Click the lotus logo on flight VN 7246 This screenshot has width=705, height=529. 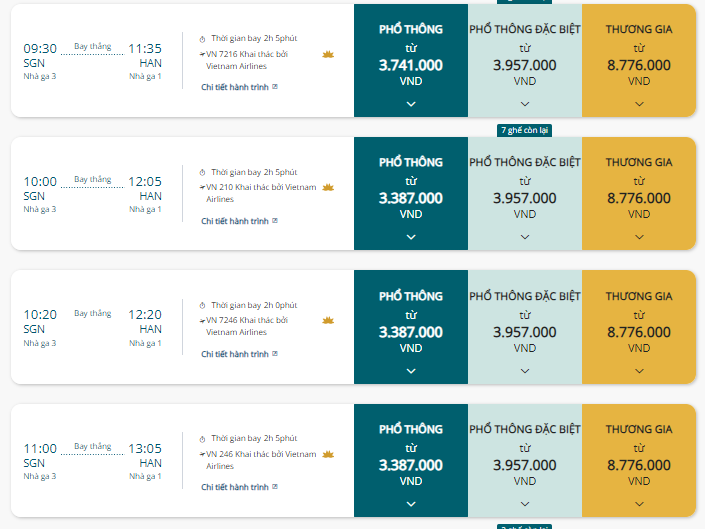coord(328,320)
